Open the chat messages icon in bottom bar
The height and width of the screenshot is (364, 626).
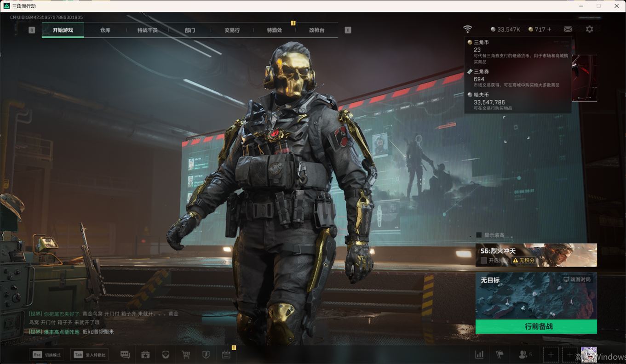[x=125, y=354]
